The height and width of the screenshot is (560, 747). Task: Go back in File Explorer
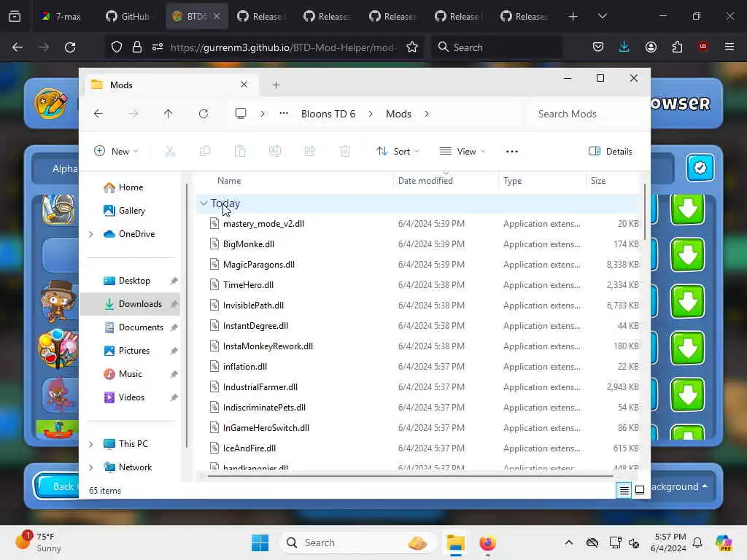click(x=98, y=114)
